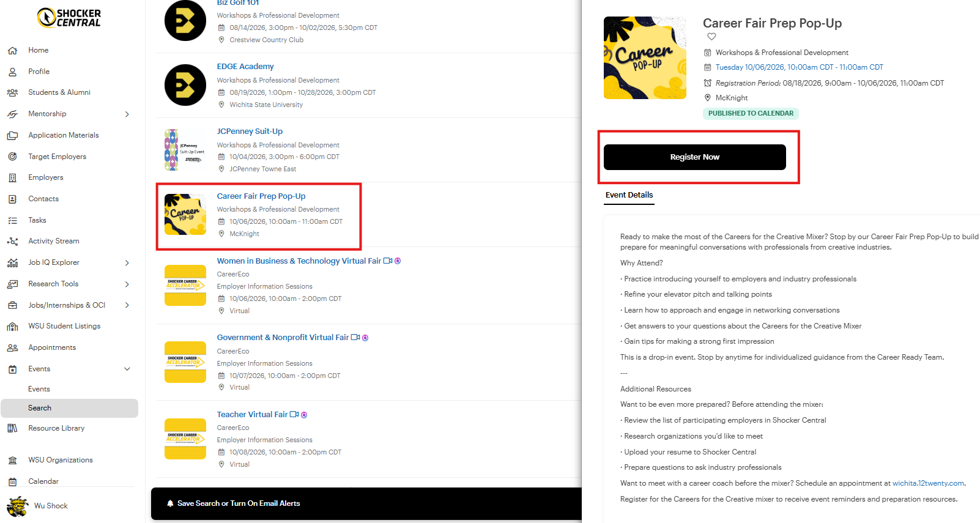Image resolution: width=980 pixels, height=523 pixels.
Task: Open the Teacher Virtual Fair link
Action: (x=252, y=415)
